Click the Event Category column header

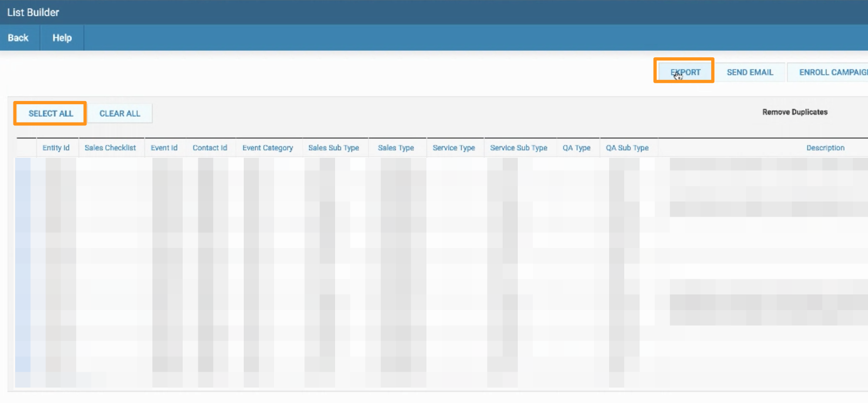click(268, 147)
